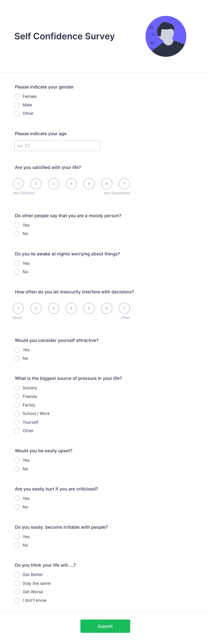The image size is (208, 644).
Task: Click the age input field
Action: 57,145
